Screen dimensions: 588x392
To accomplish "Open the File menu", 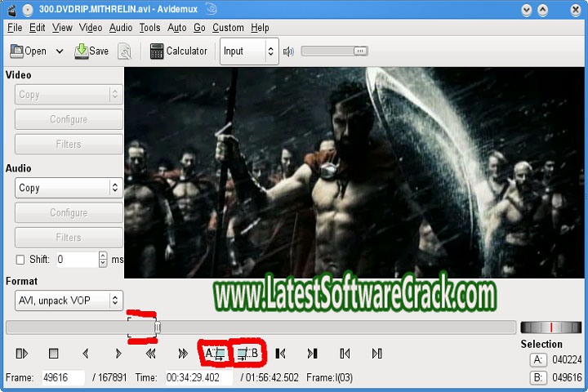I will click(x=15, y=28).
